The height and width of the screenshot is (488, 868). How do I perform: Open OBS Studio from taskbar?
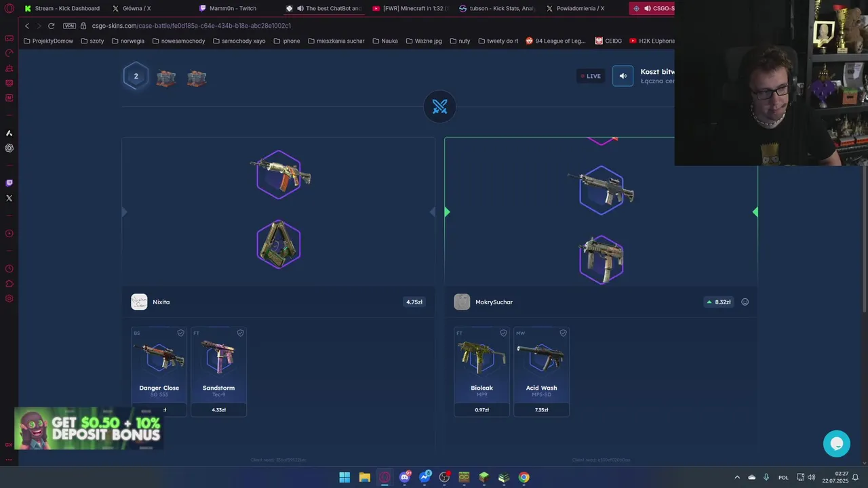[x=444, y=477]
